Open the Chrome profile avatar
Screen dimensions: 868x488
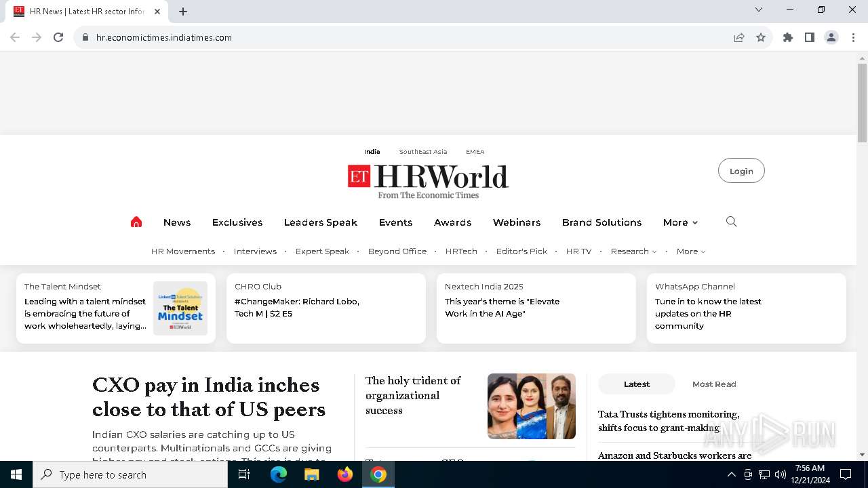pyautogui.click(x=831, y=37)
